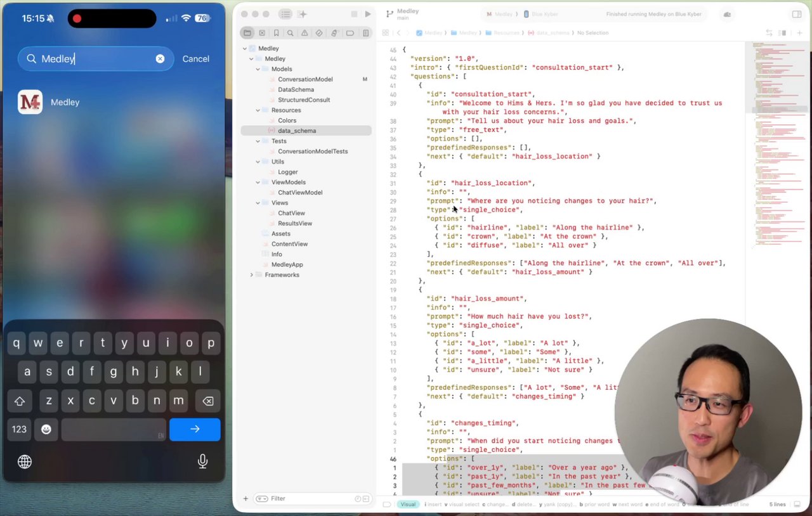This screenshot has height=516, width=812.
Task: Click the related items grid icon
Action: coord(385,33)
